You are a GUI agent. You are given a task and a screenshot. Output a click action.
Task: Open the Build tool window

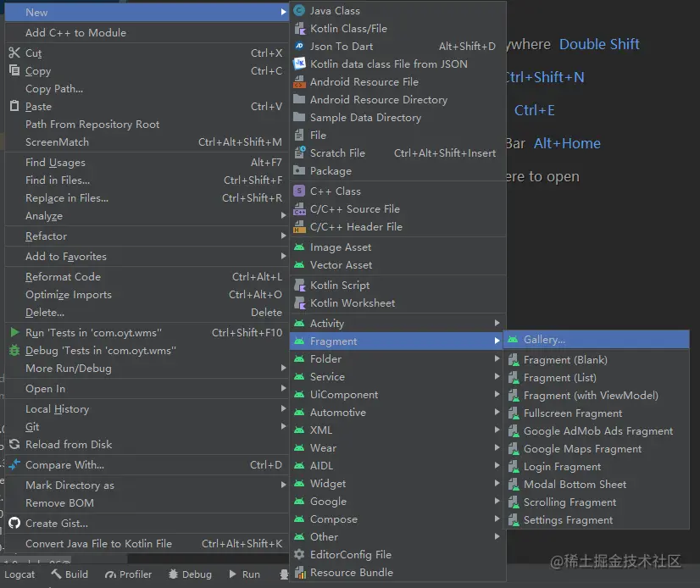69,574
